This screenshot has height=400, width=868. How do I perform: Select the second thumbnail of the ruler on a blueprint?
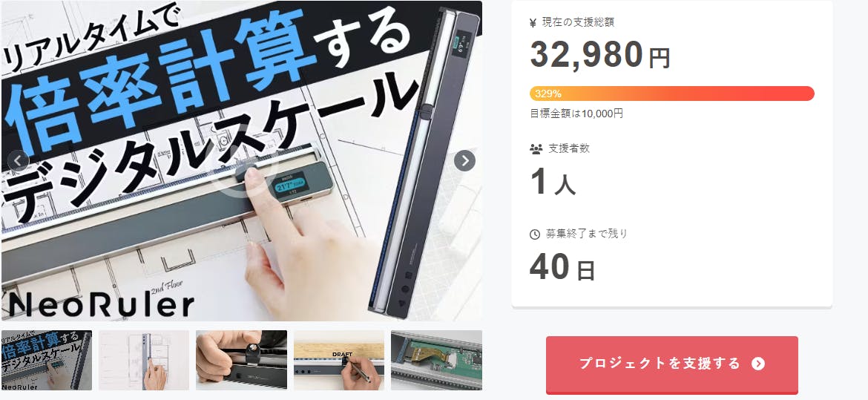[x=144, y=360]
